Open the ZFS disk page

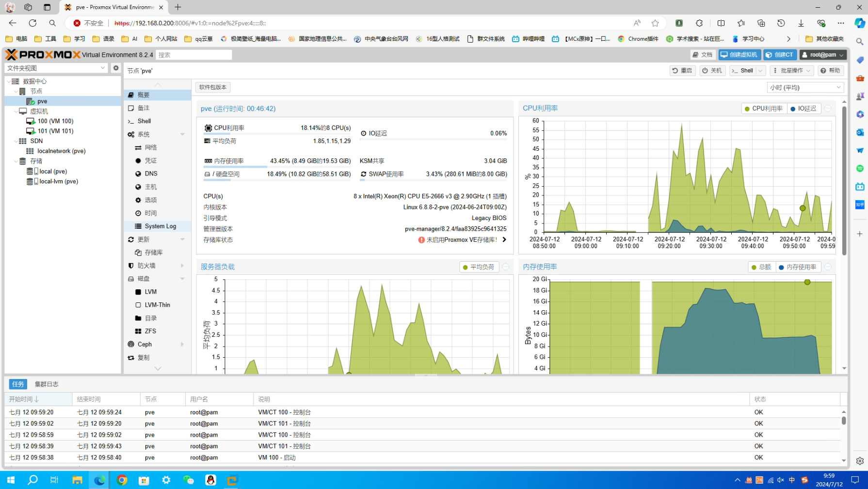pos(150,331)
